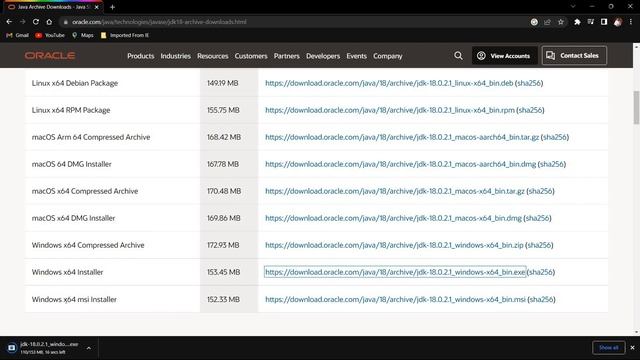The image size is (640, 360).
Task: Download Windows x64 .exe installer link
Action: pos(395,272)
